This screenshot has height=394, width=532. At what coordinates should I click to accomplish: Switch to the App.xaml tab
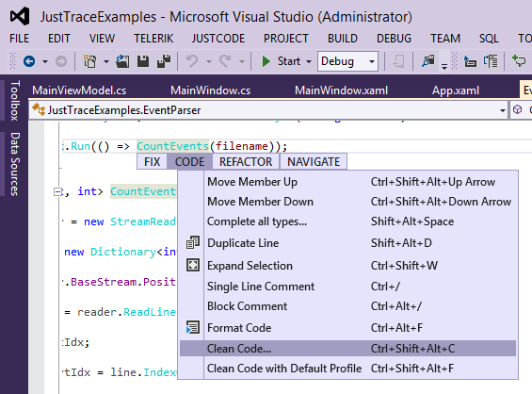[x=456, y=90]
